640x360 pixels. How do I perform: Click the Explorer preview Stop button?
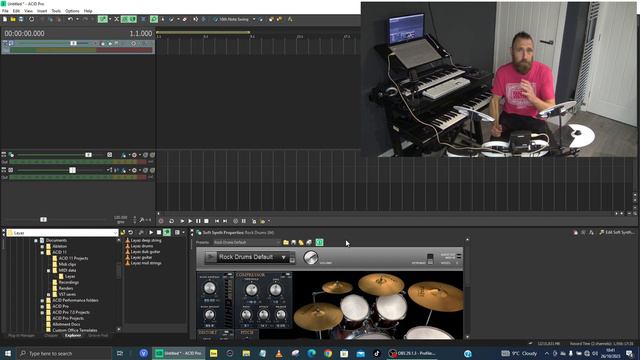coord(159,233)
